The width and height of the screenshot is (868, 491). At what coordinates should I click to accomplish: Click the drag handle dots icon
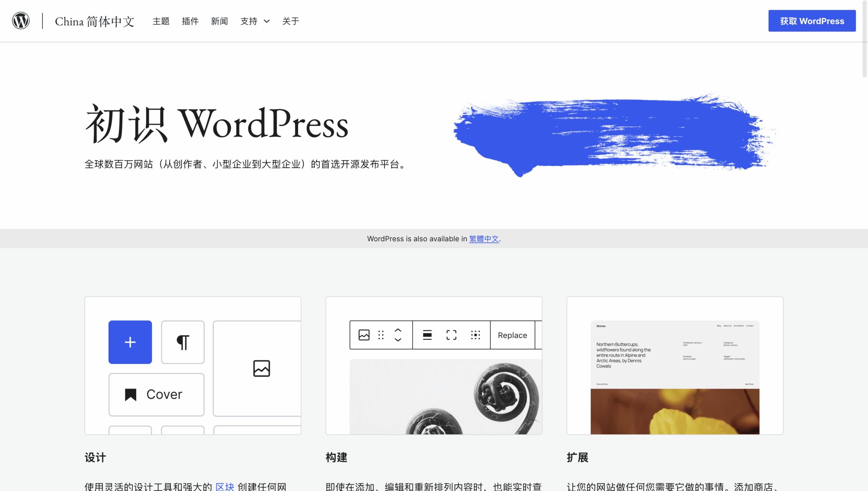381,335
